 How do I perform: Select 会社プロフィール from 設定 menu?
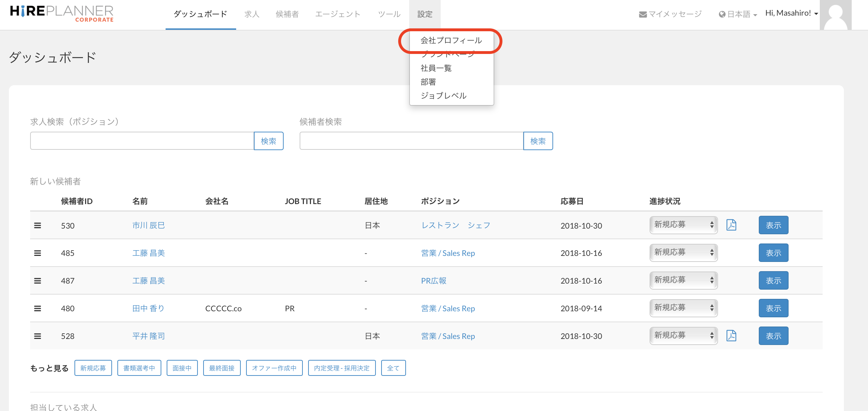tap(451, 40)
